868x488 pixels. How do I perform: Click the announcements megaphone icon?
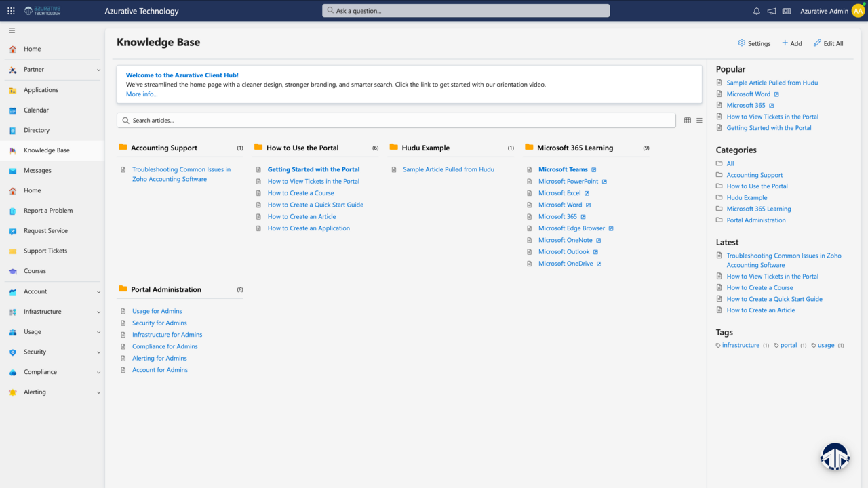pyautogui.click(x=772, y=11)
